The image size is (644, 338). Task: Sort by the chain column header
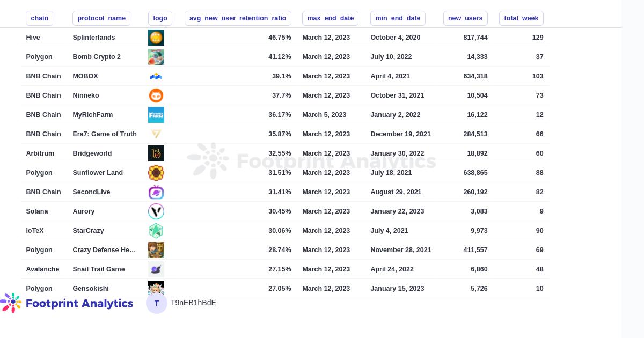(x=40, y=18)
